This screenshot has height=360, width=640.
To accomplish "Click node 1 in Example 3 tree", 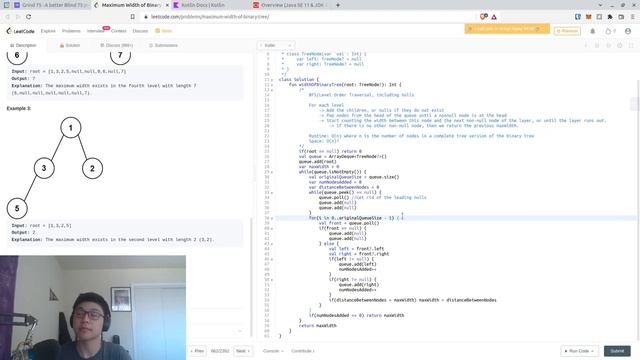I will (x=71, y=128).
